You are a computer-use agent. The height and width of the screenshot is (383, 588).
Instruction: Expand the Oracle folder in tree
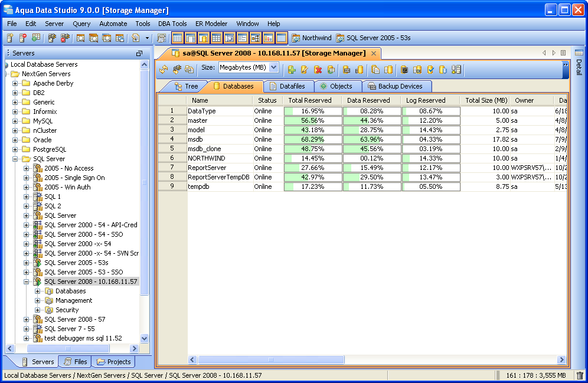15,140
